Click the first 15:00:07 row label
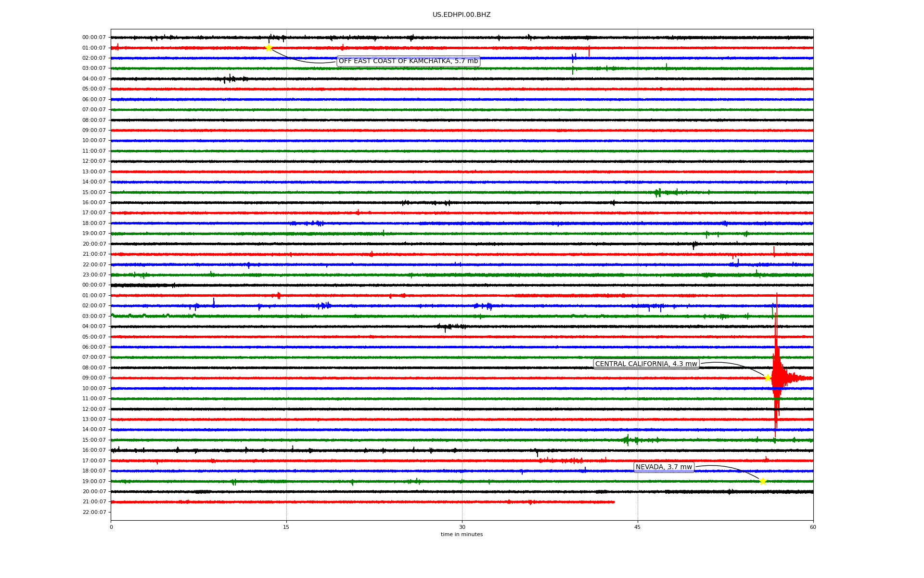This screenshot has width=924, height=578. (x=94, y=192)
